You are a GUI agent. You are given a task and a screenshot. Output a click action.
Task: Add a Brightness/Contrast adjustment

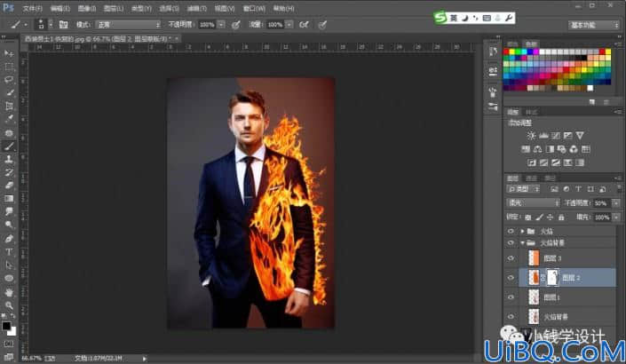531,136
